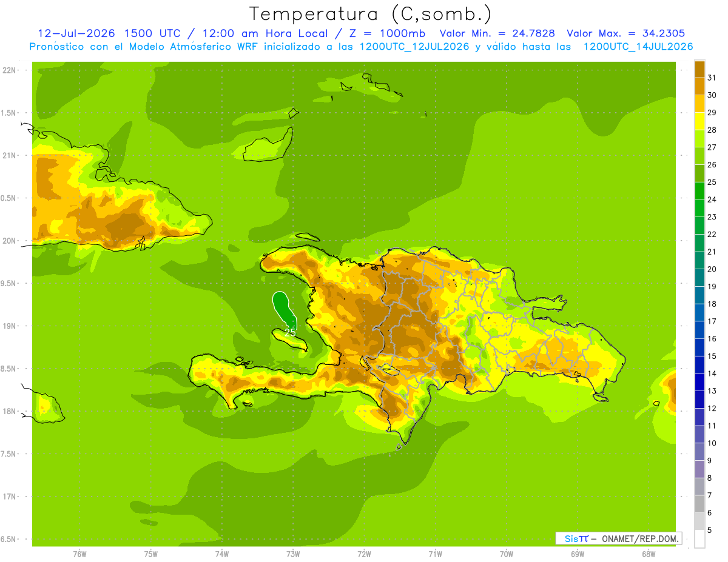Image resolution: width=728 pixels, height=562 pixels.
Task: Click the "25" value on the color scale
Action: [x=712, y=182]
